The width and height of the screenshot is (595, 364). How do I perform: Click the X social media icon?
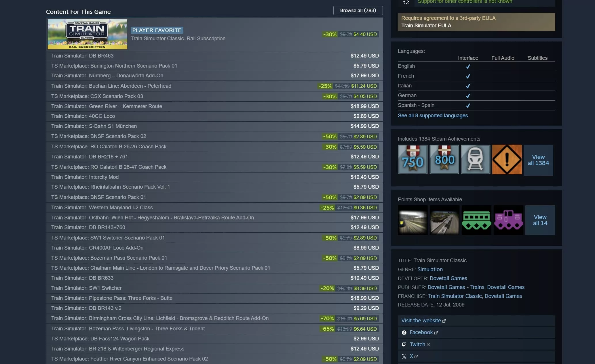404,356
